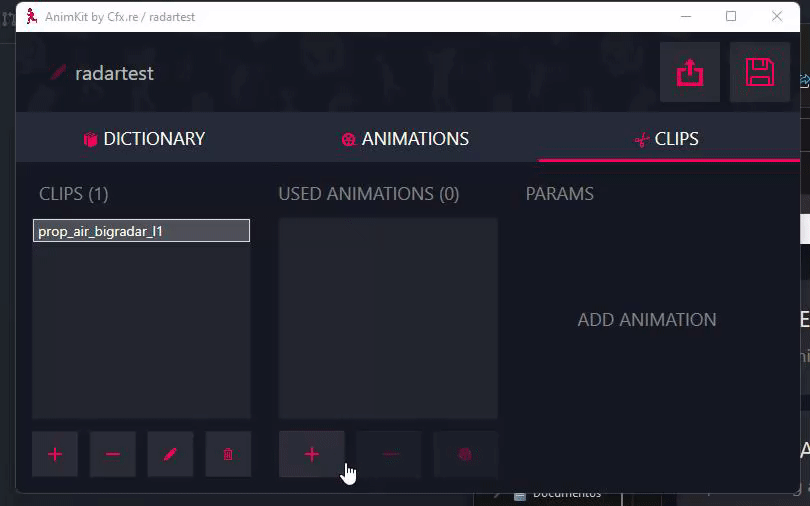Viewport: 810px width, 506px height.
Task: Click the pencil icon beside radartest title
Action: (x=58, y=73)
